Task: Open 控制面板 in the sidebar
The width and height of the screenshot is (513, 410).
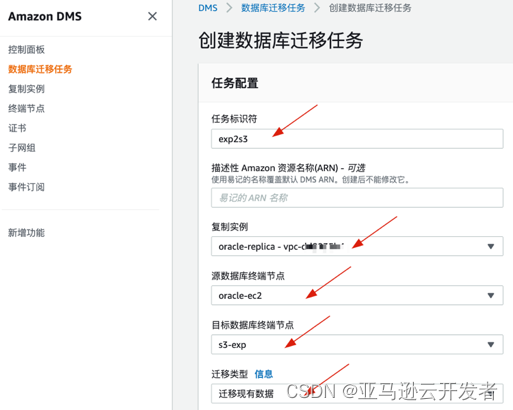Action: pyautogui.click(x=26, y=50)
